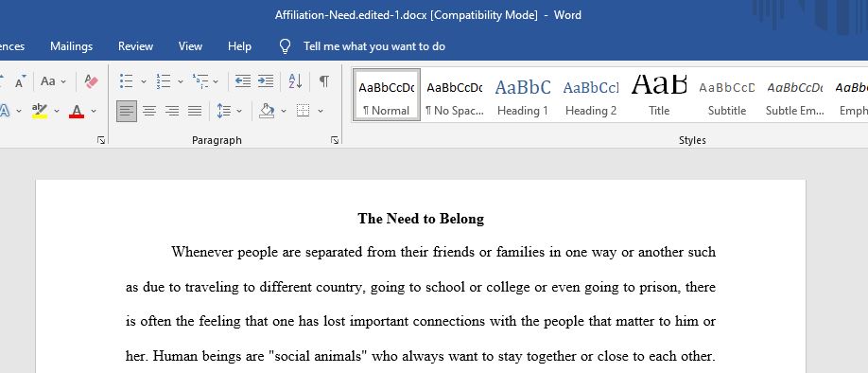The height and width of the screenshot is (373, 868).
Task: Clear all formatting with the eraser icon
Action: click(91, 81)
